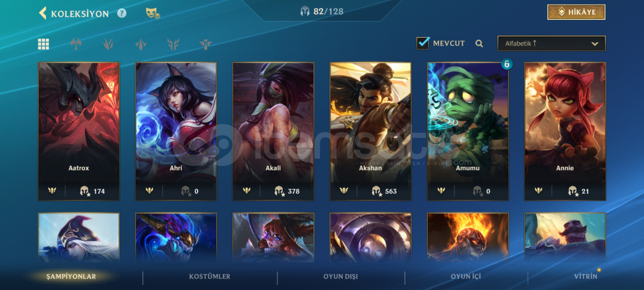Image resolution: width=644 pixels, height=290 pixels.
Task: Select the Şampiyonlar tab
Action: tap(71, 277)
